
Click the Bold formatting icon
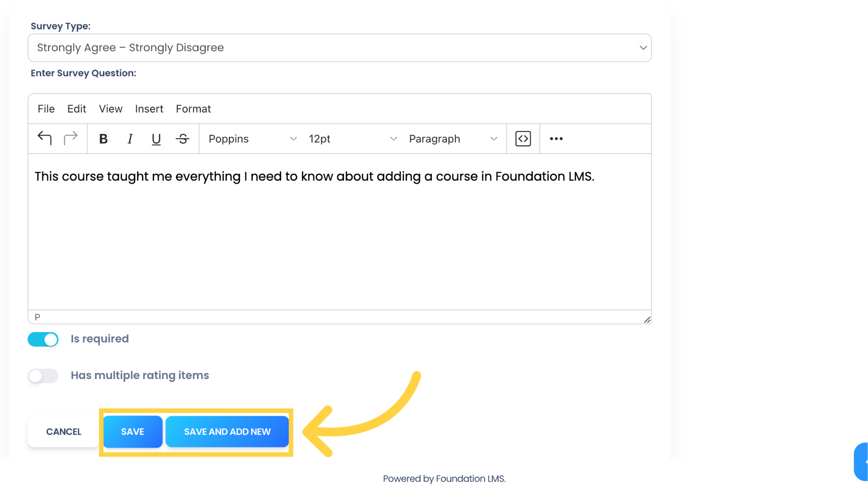103,138
